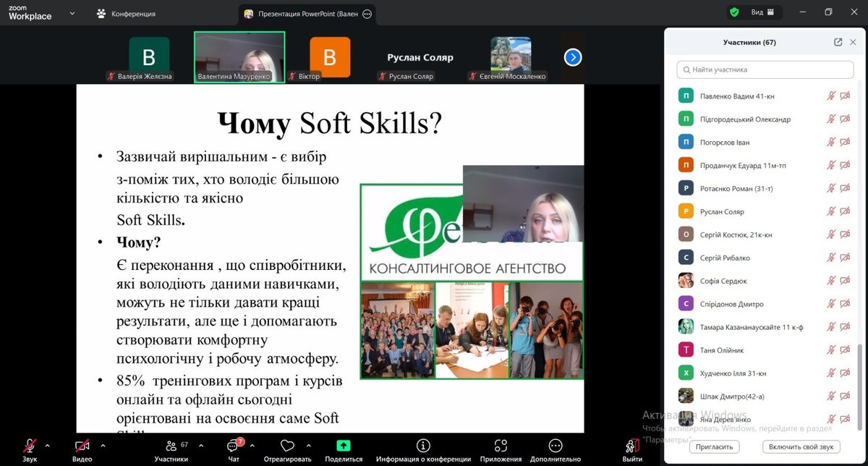The height and width of the screenshot is (466, 868).
Task: Click the Найти участника search field
Action: (x=765, y=70)
